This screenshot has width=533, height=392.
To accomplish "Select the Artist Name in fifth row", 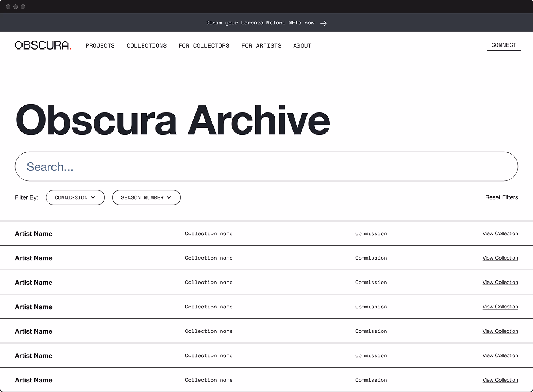I will [x=33, y=331].
